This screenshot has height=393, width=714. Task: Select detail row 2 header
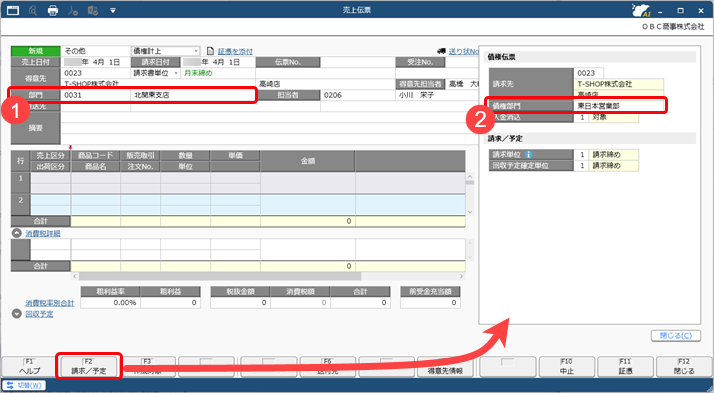coord(20,204)
